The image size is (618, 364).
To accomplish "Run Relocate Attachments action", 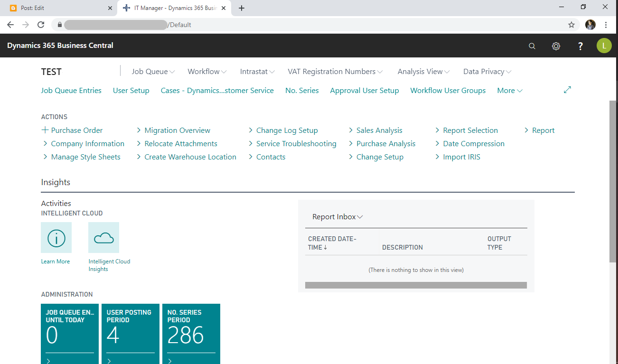I will coord(177,144).
